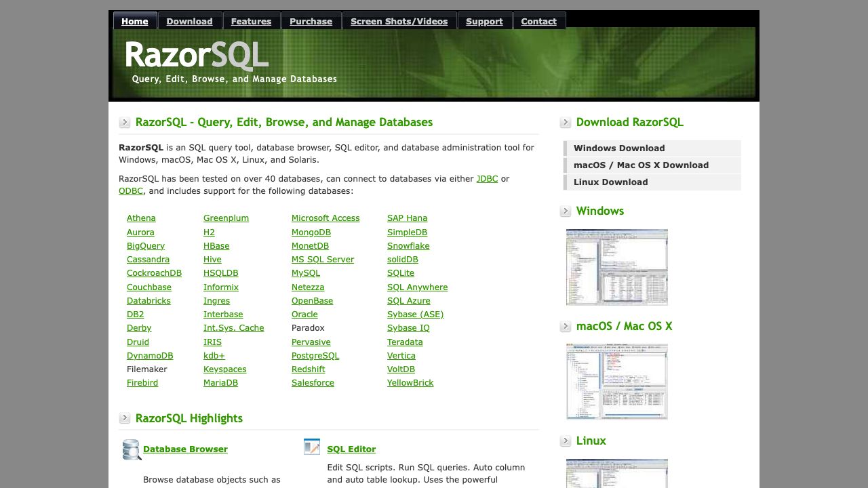This screenshot has width=868, height=488.
Task: Click macOS / Mac OS X Download button
Action: 652,165
